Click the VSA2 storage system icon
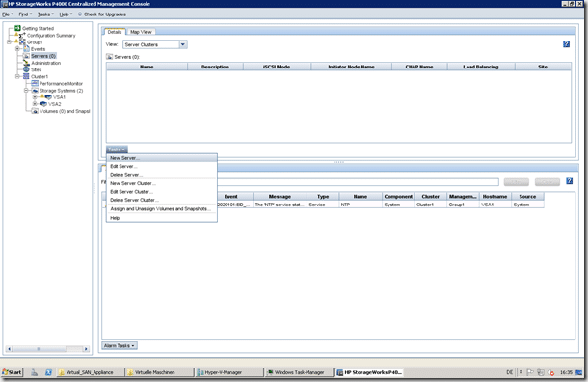Image resolution: width=588 pixels, height=382 pixels. (43, 104)
